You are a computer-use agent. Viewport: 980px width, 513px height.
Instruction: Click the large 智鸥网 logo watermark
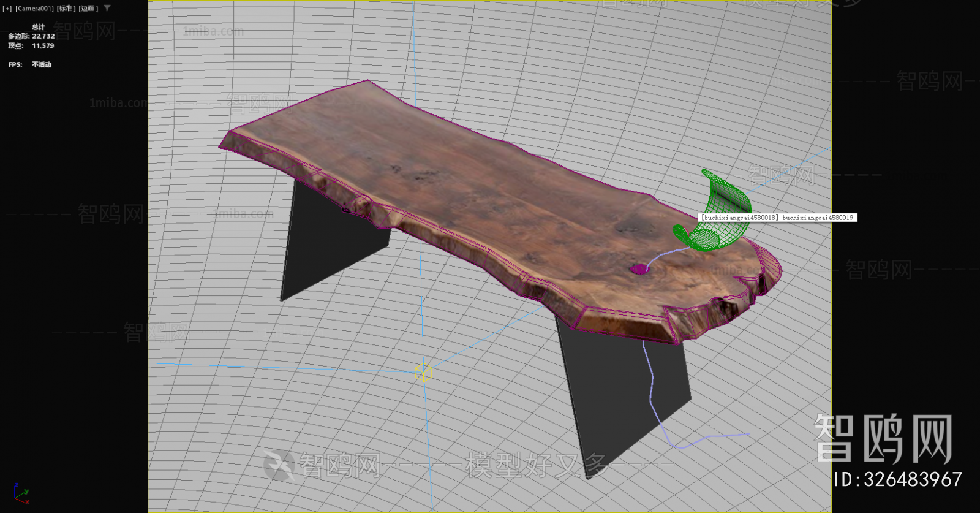click(883, 438)
